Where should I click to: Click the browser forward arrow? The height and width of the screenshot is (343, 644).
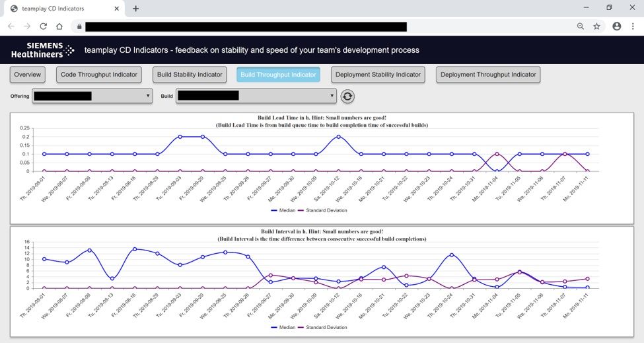click(x=27, y=26)
